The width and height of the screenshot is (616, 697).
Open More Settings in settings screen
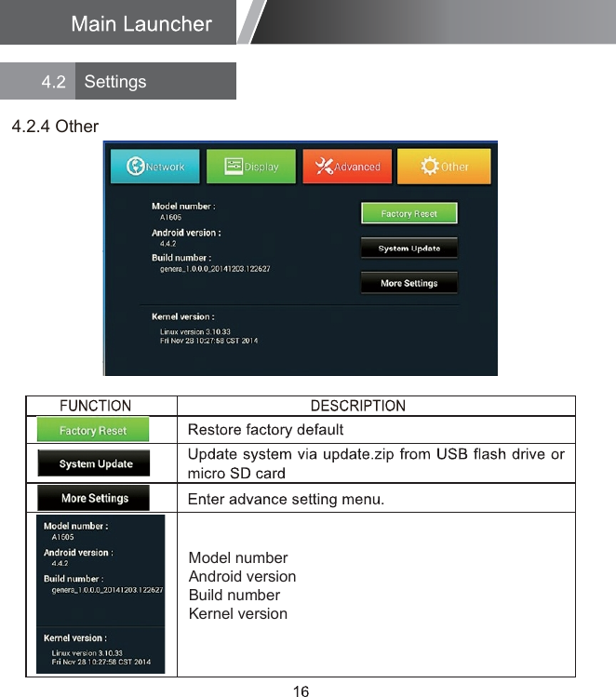408,283
